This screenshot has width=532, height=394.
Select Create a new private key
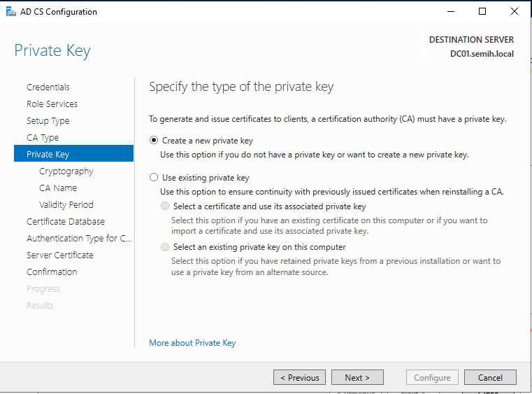tap(154, 140)
